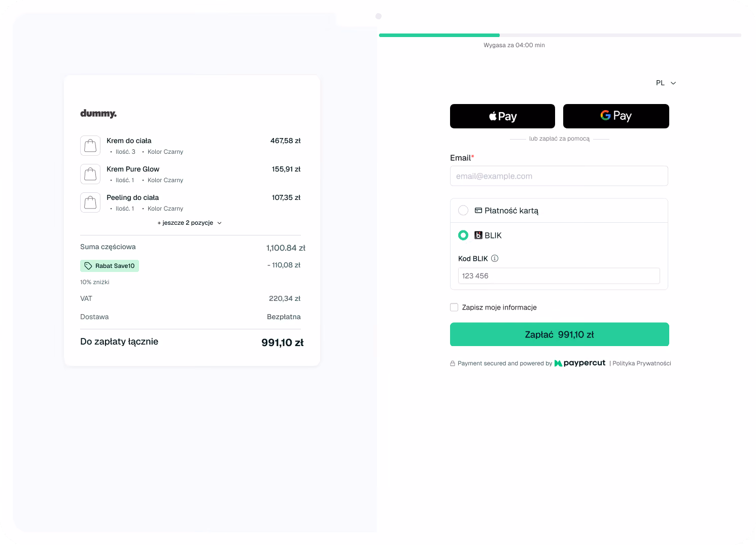Image resolution: width=756 pixels, height=545 pixels.
Task: Click the Krem Pure Glow bag icon
Action: click(90, 174)
